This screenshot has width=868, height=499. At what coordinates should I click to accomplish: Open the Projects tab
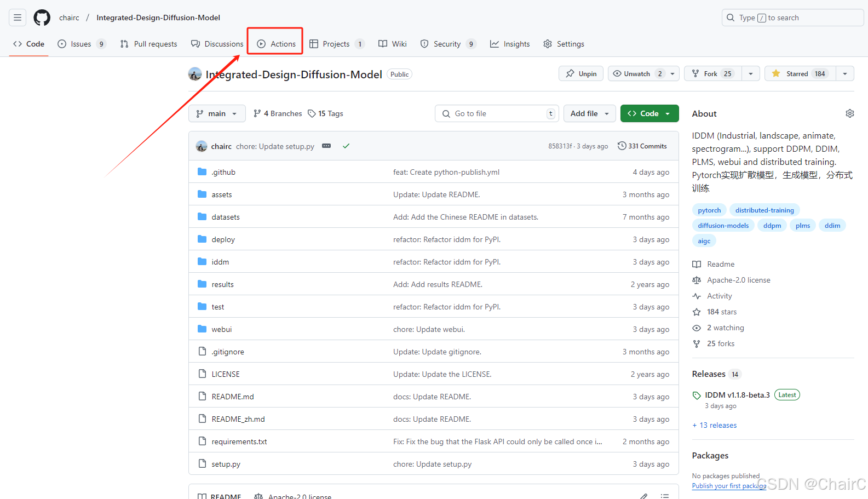[x=337, y=44]
